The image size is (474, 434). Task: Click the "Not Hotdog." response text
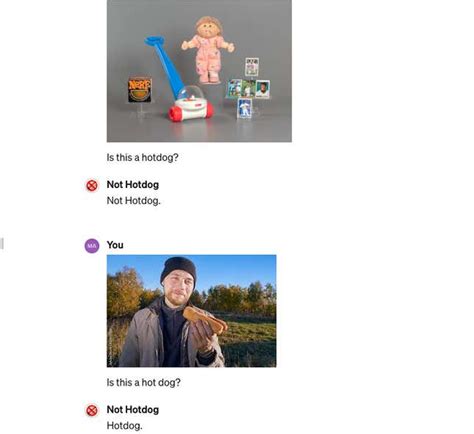coord(133,201)
